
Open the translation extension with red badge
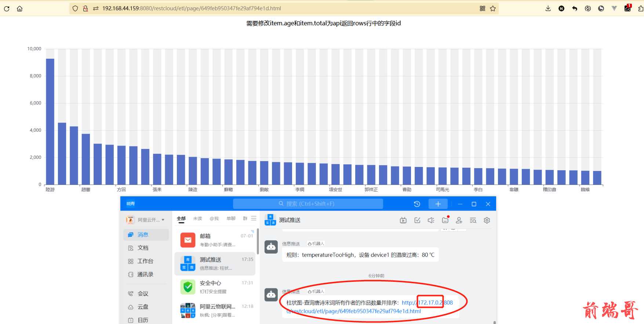coord(627,8)
